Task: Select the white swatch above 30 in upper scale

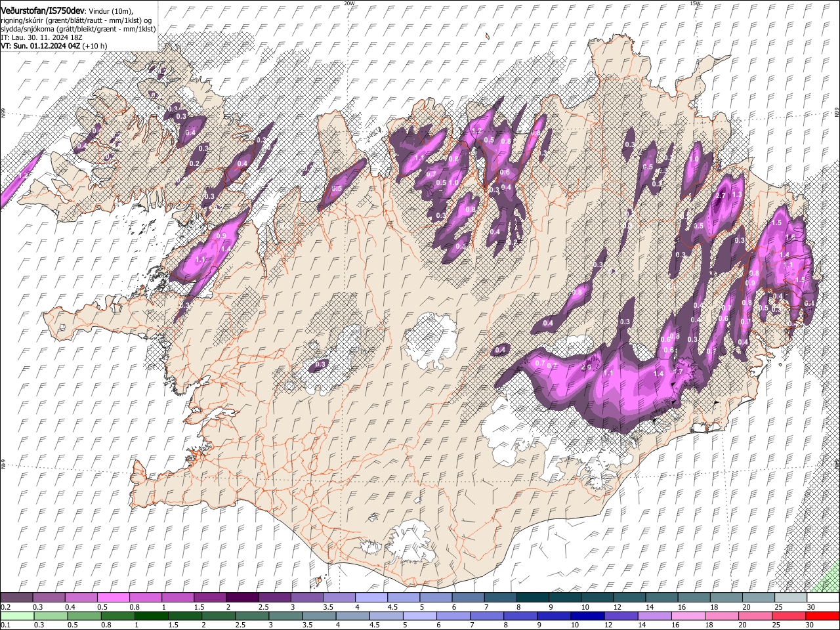Action: coord(823,597)
